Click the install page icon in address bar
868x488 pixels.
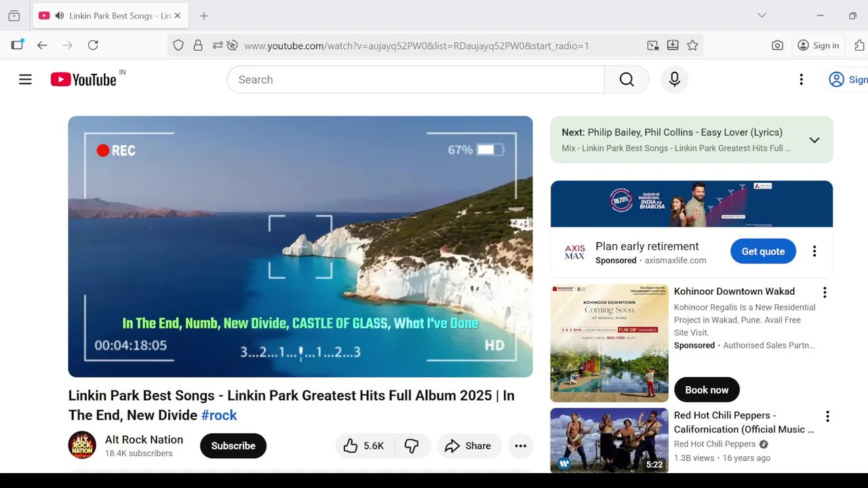click(673, 45)
